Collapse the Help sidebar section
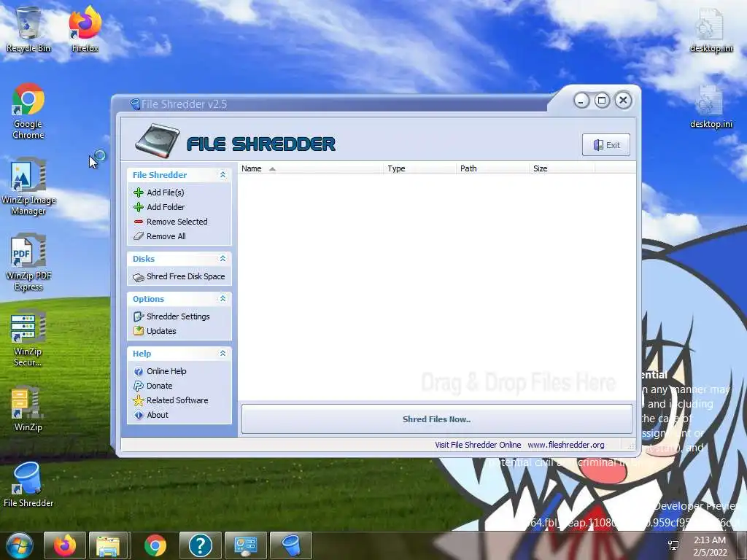The height and width of the screenshot is (560, 747). pos(222,354)
